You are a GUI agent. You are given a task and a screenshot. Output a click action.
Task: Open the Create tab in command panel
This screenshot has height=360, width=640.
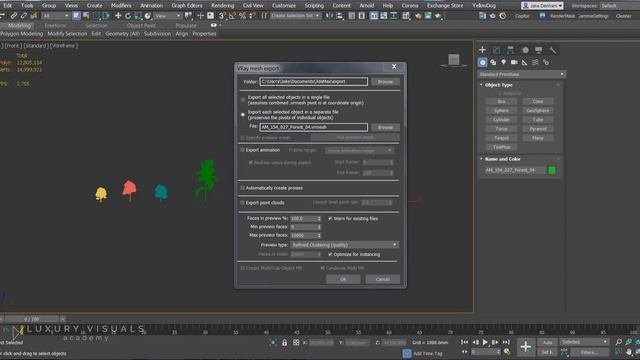pos(482,50)
